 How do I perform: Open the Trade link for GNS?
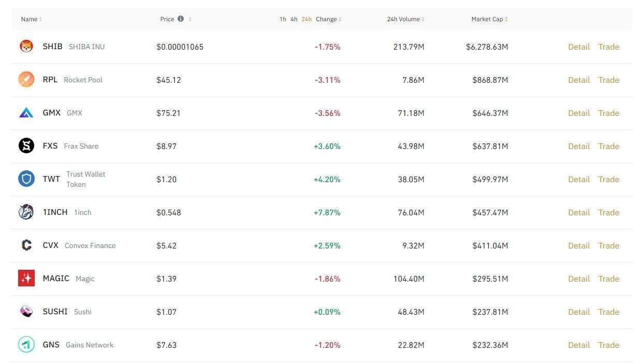tap(609, 345)
